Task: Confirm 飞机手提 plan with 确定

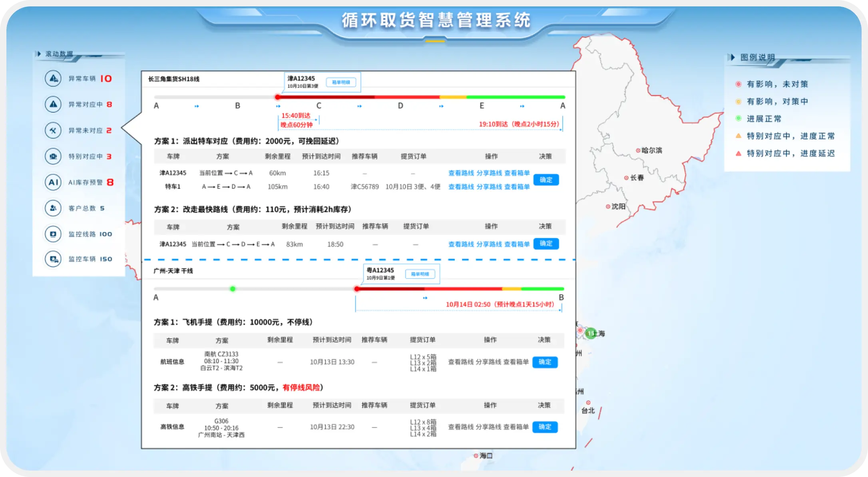Action: [545, 362]
